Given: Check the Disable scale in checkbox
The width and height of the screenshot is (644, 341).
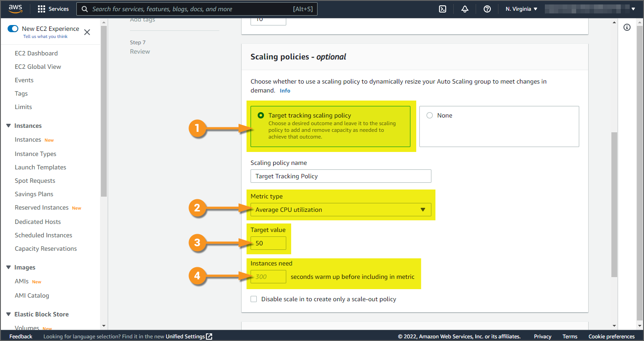Looking at the screenshot, I should [254, 299].
